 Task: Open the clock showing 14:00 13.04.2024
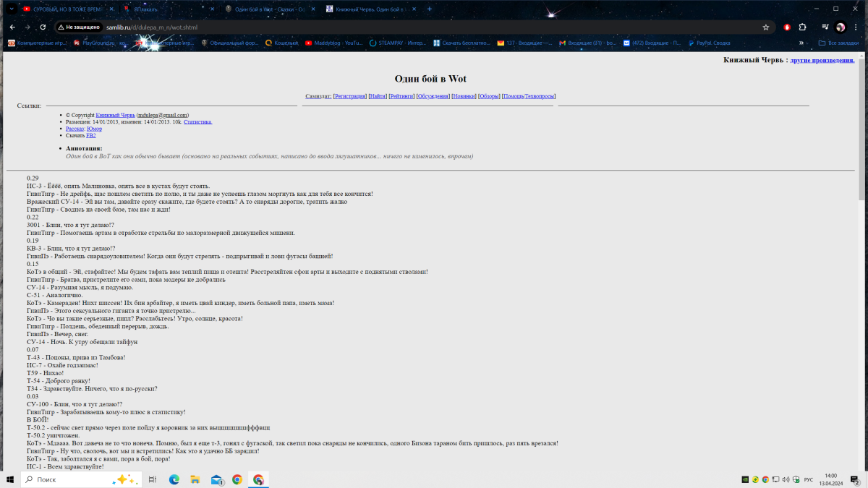point(831,479)
